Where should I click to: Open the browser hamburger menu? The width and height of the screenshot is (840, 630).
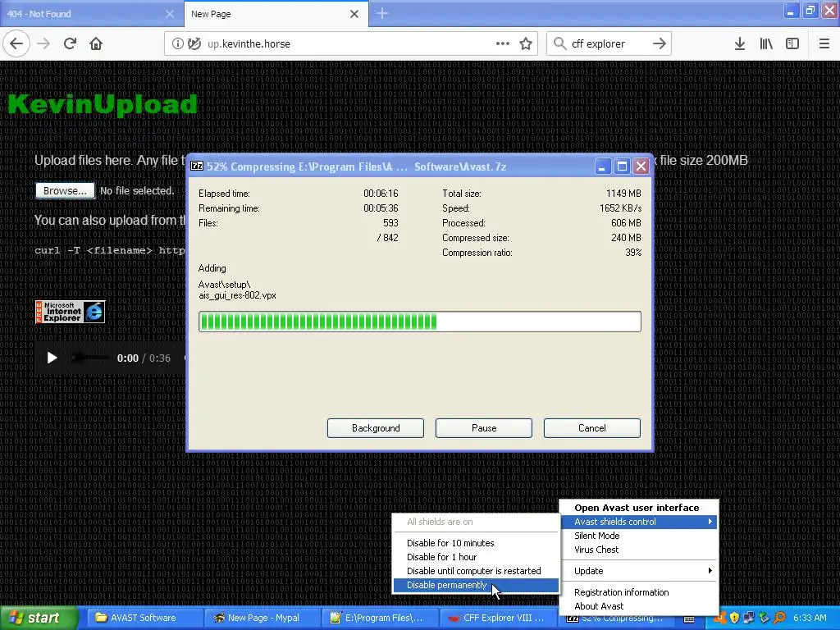pyautogui.click(x=824, y=44)
